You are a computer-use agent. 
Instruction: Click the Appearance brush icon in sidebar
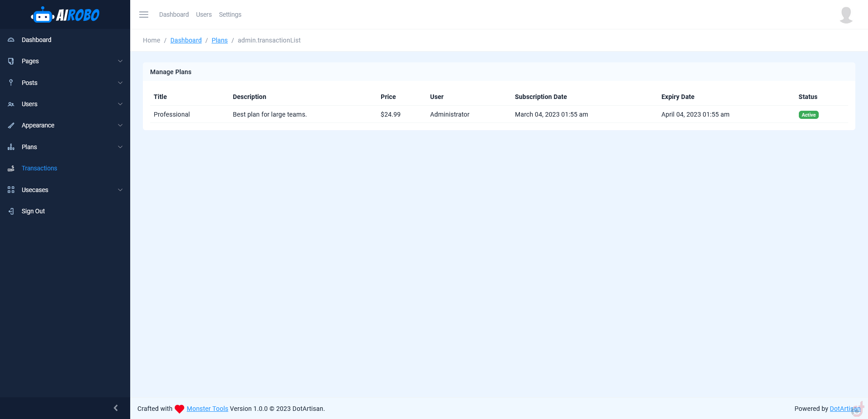[x=11, y=126]
